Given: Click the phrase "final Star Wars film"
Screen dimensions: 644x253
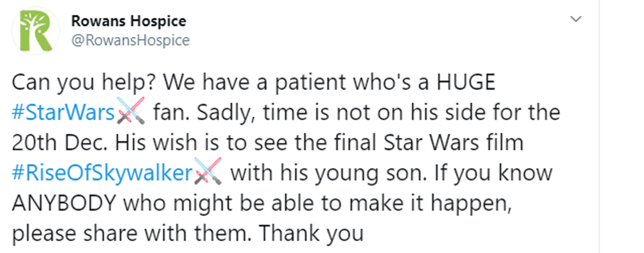Looking at the screenshot, I should tap(429, 143).
